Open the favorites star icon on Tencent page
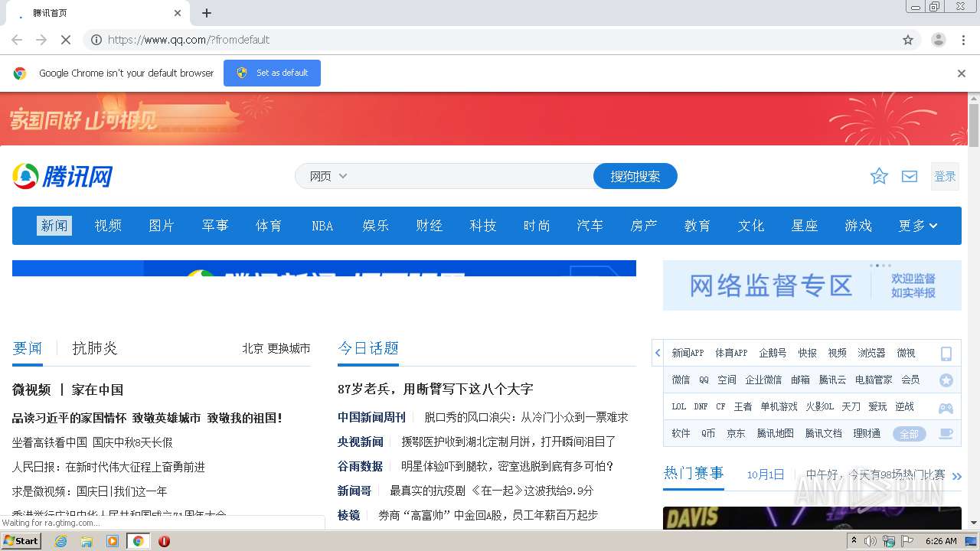 [x=879, y=177]
